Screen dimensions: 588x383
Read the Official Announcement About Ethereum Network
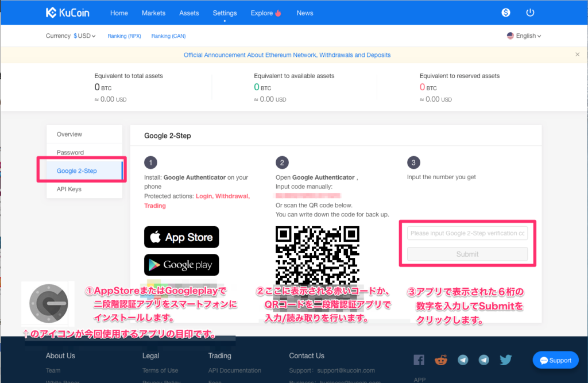click(287, 55)
